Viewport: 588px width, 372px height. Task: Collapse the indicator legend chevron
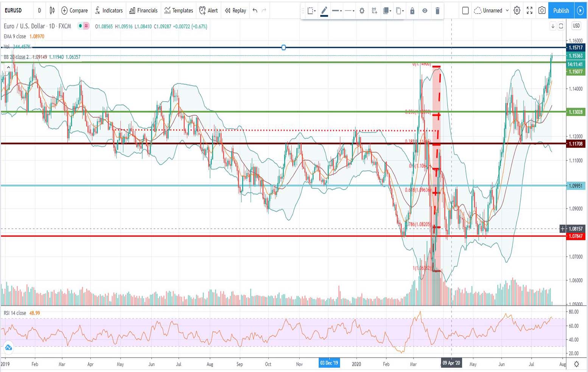8,67
